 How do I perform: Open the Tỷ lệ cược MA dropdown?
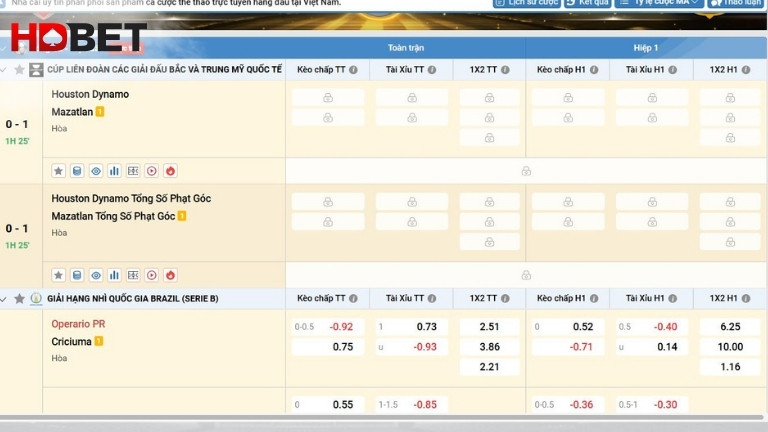pyautogui.click(x=659, y=3)
